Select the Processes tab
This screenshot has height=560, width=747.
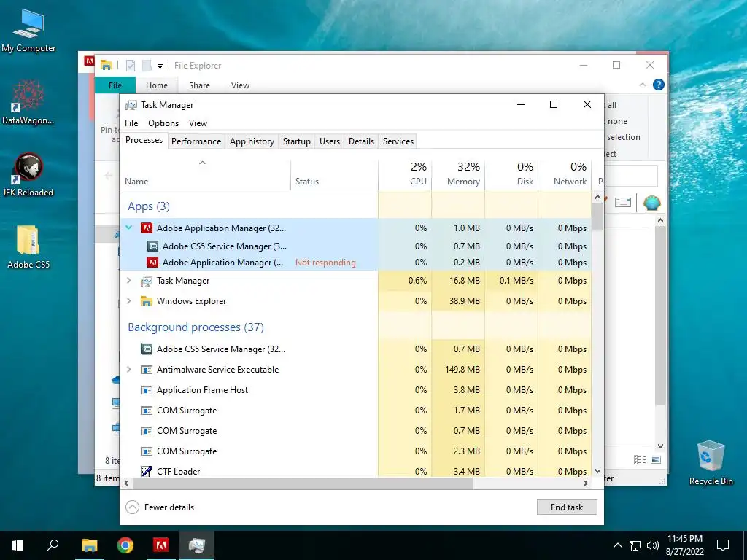point(144,140)
